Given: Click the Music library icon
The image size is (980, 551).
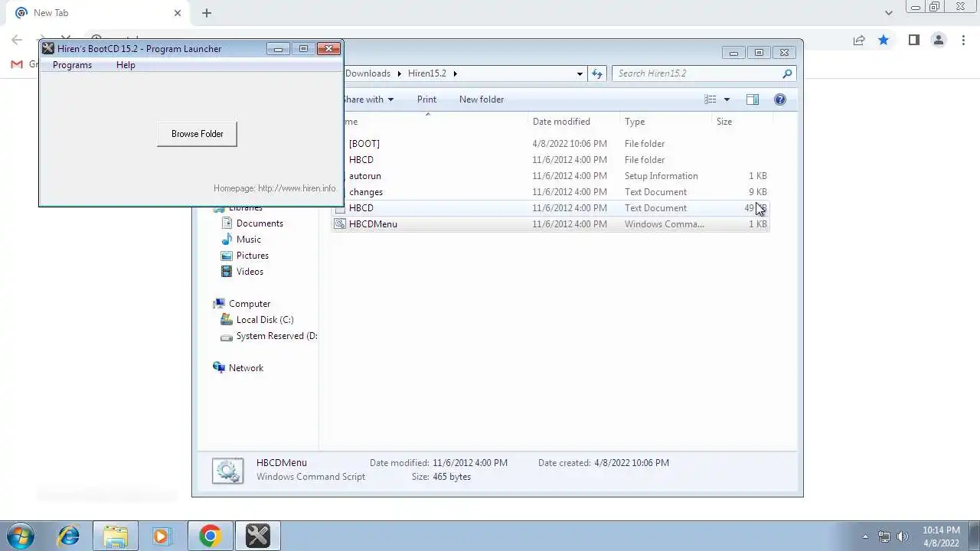Looking at the screenshot, I should (227, 240).
